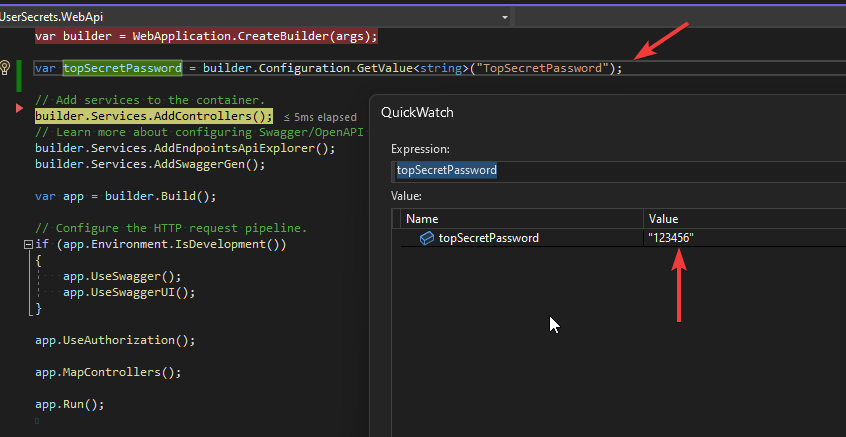Select the topSecretPassword row in QuickWatch
The height and width of the screenshot is (437, 846).
coord(623,238)
